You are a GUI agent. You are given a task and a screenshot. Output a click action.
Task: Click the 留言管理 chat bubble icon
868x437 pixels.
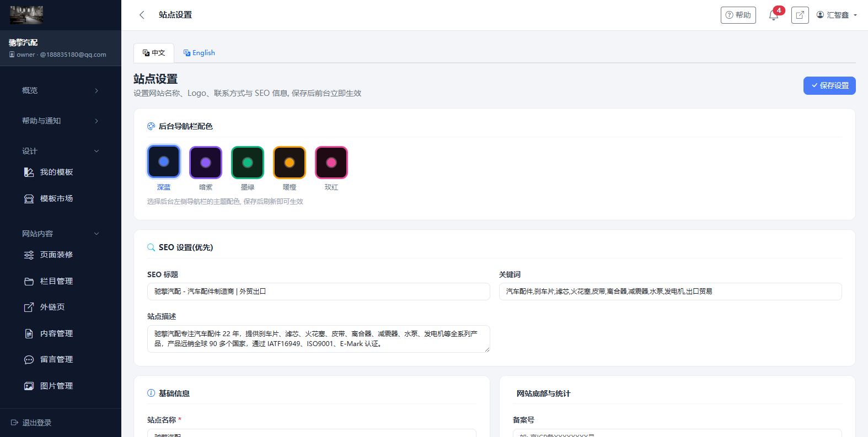click(29, 359)
